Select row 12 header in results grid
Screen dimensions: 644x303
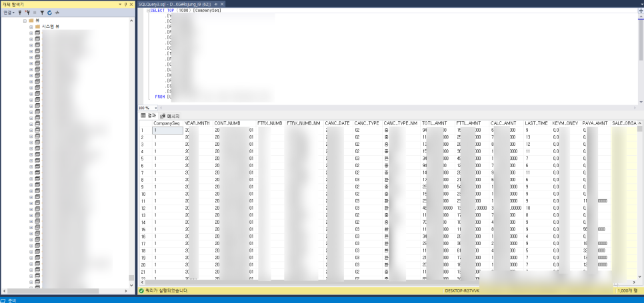[146, 208]
